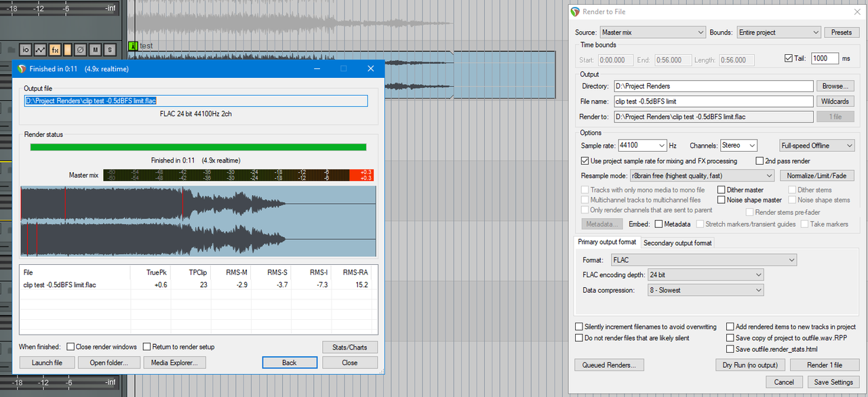Image resolution: width=868 pixels, height=397 pixels.
Task: Click the Stats/Charts button
Action: pos(350,347)
